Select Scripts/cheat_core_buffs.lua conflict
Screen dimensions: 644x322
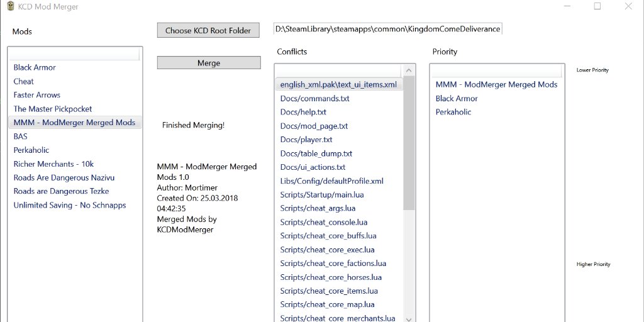pos(339,236)
